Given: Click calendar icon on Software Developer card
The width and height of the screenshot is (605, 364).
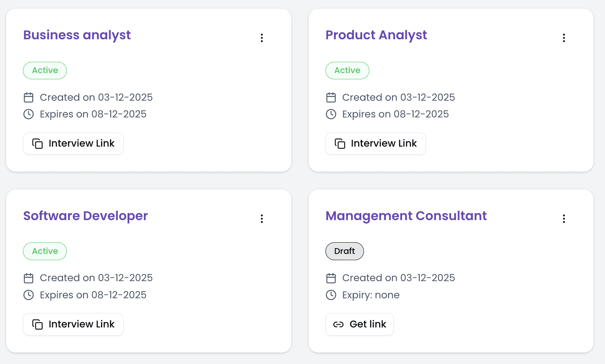Looking at the screenshot, I should 29,278.
